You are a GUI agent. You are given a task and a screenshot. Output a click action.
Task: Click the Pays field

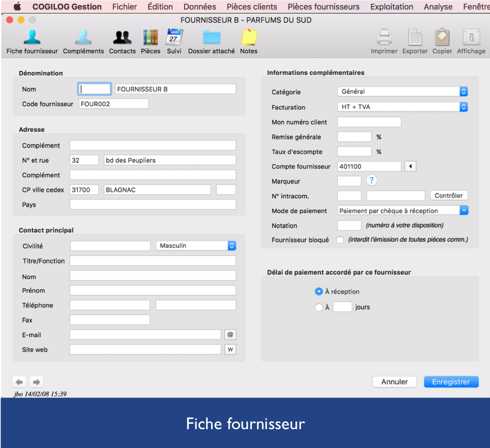(153, 205)
